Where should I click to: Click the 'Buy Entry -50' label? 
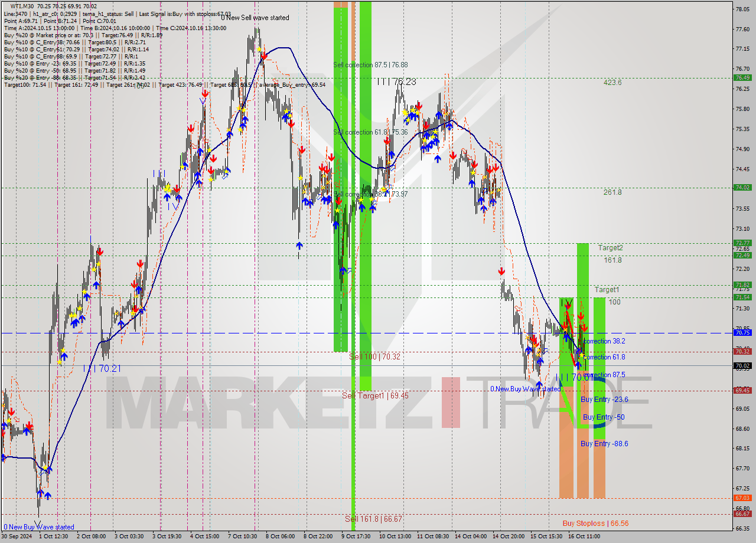point(604,417)
